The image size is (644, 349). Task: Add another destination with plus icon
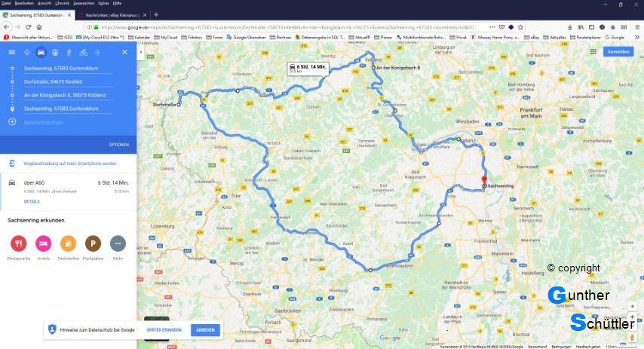[12, 122]
